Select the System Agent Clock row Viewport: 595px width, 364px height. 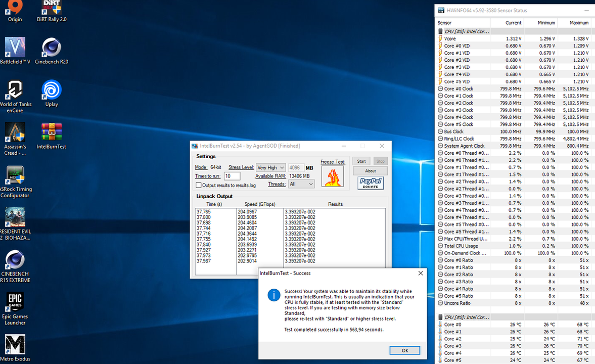click(x=515, y=146)
